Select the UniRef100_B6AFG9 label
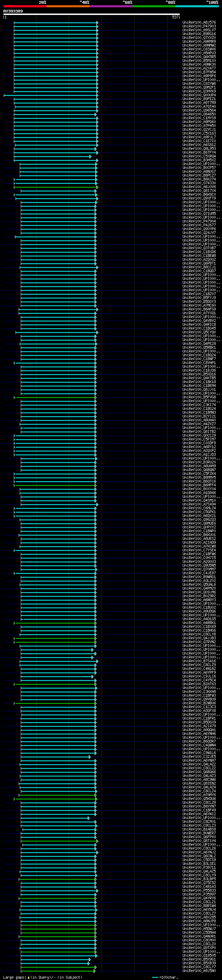The width and height of the screenshot is (222, 980). [x=199, y=309]
